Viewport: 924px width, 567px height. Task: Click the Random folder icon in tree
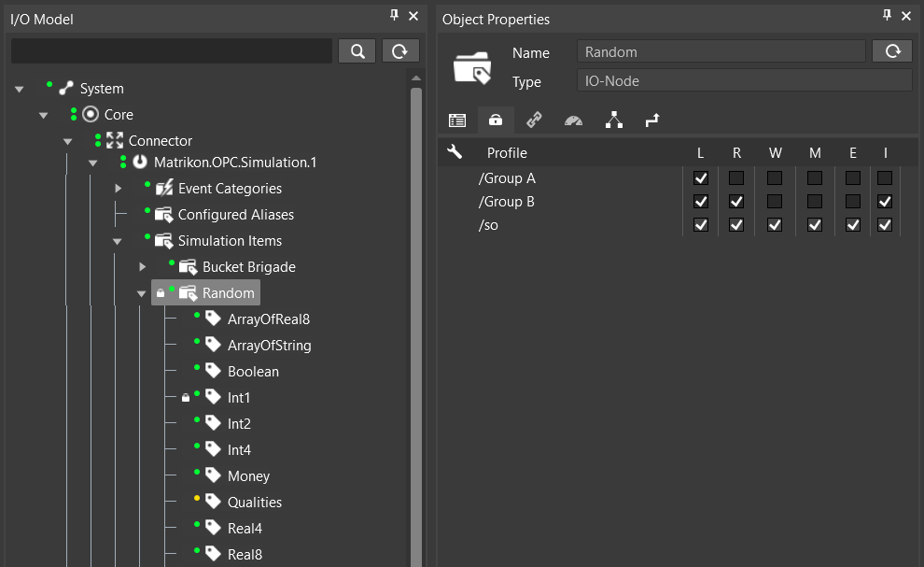coord(188,292)
